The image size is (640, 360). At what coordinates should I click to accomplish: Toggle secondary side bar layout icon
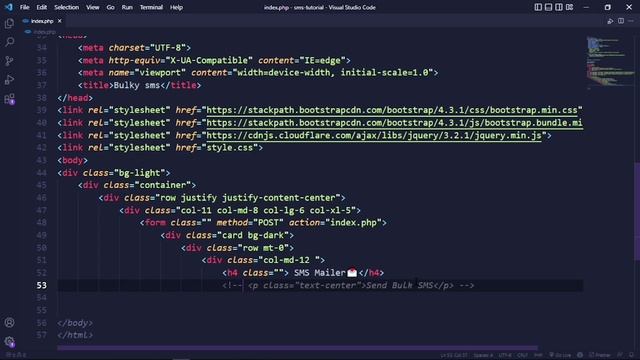click(x=559, y=7)
